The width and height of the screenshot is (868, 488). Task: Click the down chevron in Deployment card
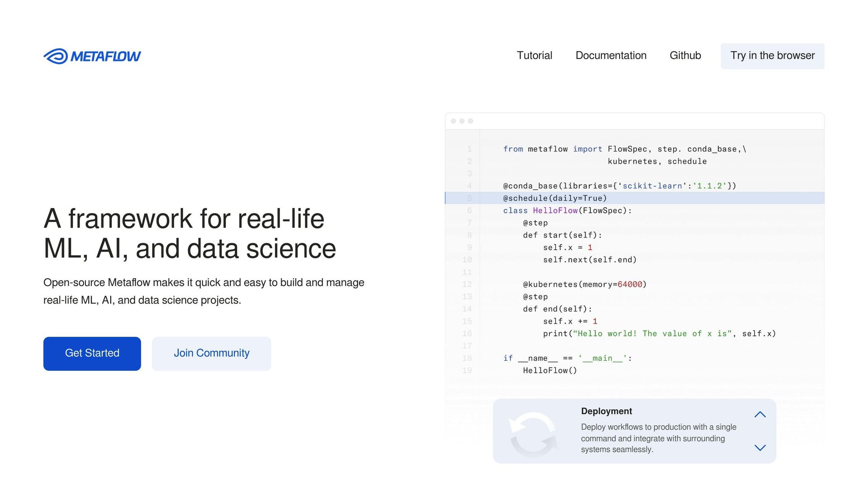[x=760, y=448]
